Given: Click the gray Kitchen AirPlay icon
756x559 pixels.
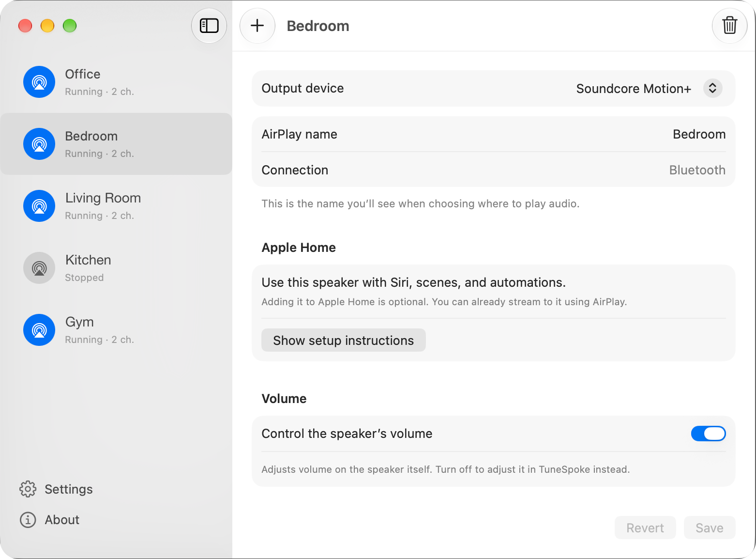Looking at the screenshot, I should pyautogui.click(x=39, y=268).
